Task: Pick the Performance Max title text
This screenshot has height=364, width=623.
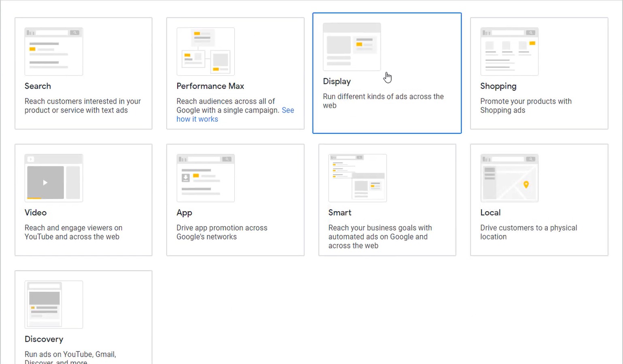Action: 210,86
